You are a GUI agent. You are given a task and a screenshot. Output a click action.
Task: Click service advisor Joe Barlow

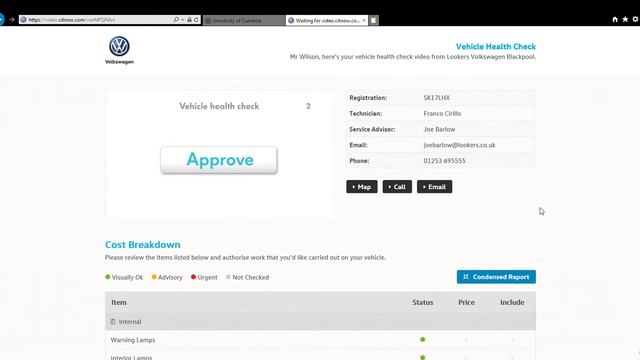coord(439,129)
